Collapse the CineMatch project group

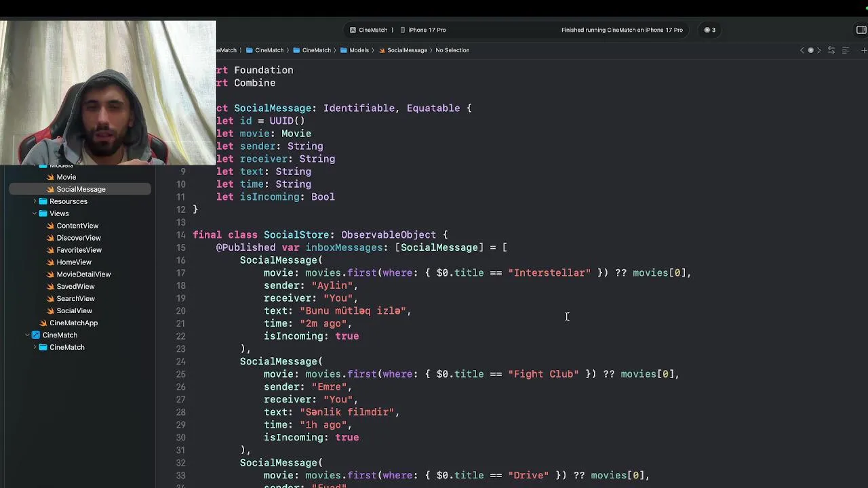(27, 335)
